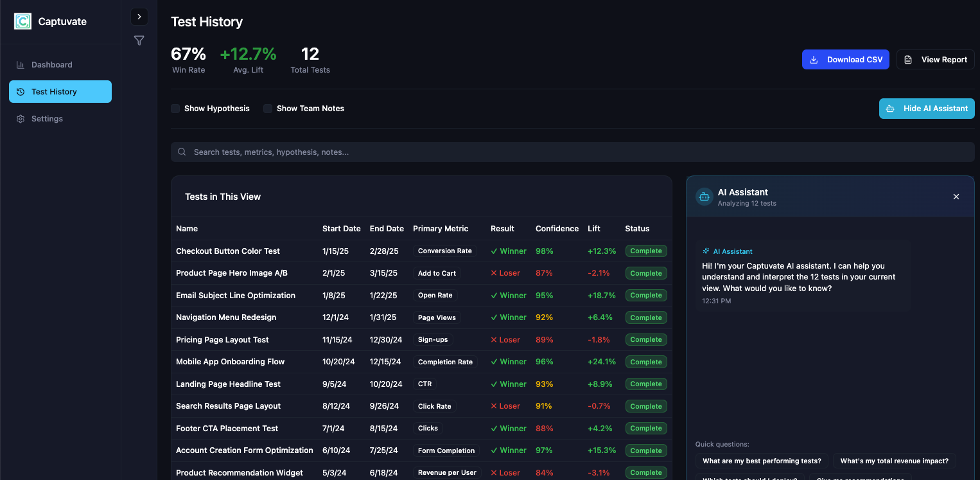This screenshot has height=480, width=980.
Task: Open the View Report page
Action: [x=936, y=59]
